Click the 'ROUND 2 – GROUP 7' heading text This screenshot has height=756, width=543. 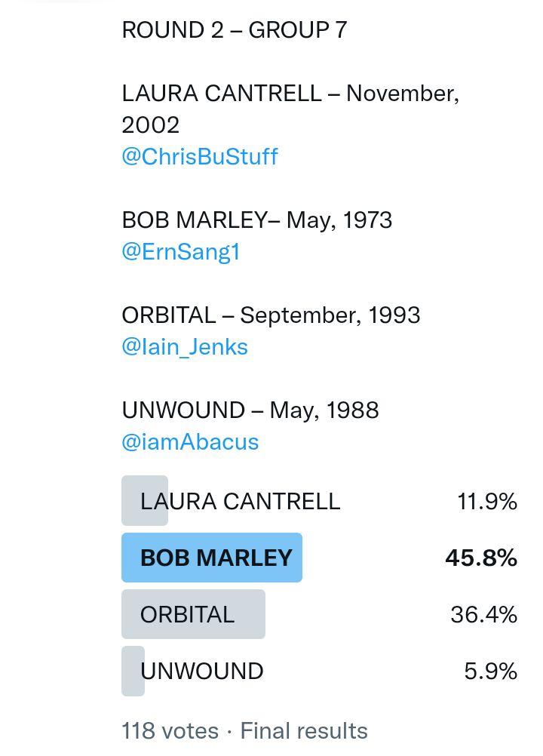pyautogui.click(x=235, y=30)
